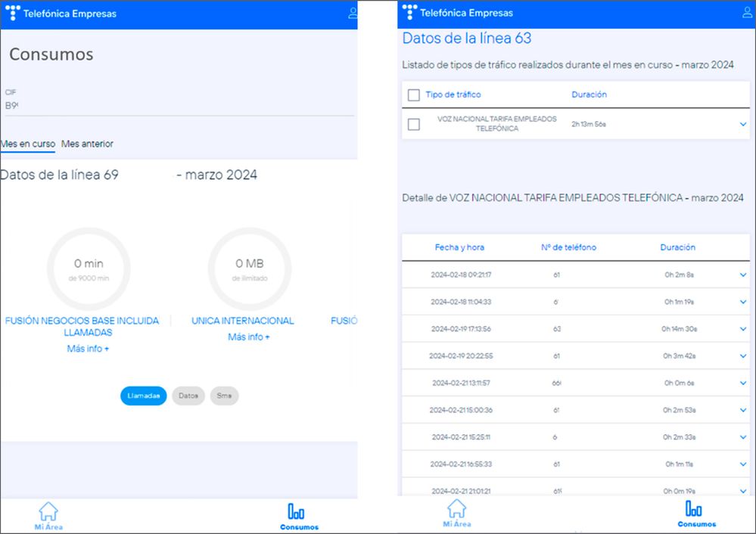Viewport: 756px width, 534px height.
Task: Open Consumos chart icon in right panel
Action: point(693,509)
